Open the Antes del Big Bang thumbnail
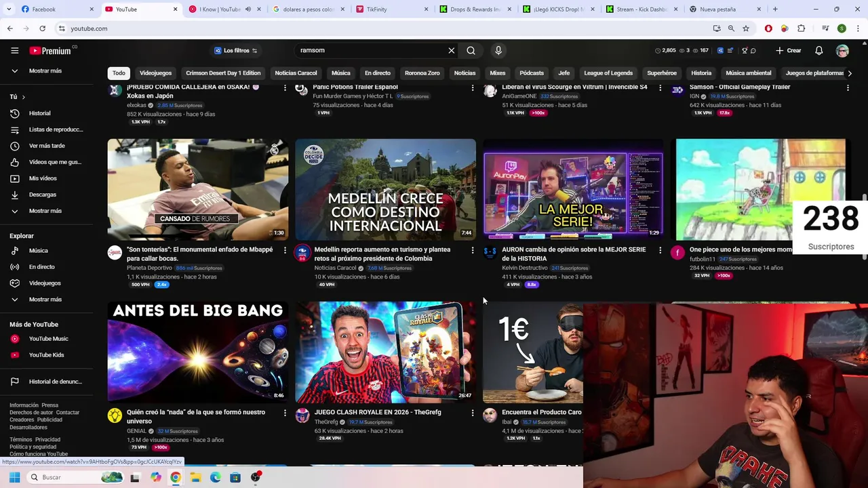The image size is (868, 488). 197,352
